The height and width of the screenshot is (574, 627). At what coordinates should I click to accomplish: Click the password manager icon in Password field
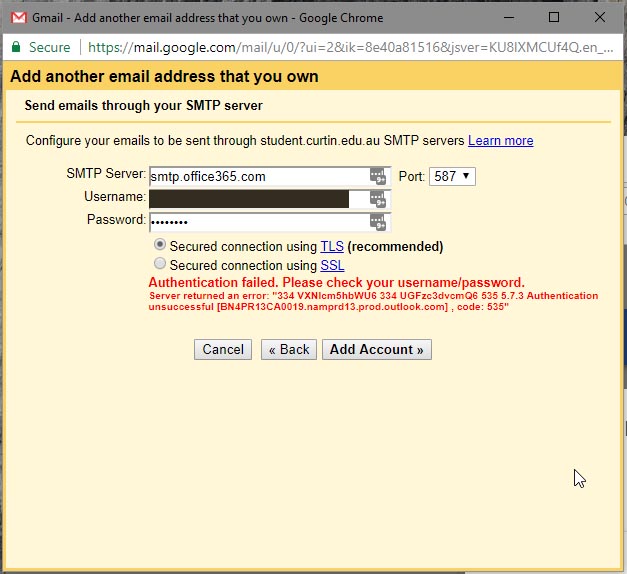(377, 222)
